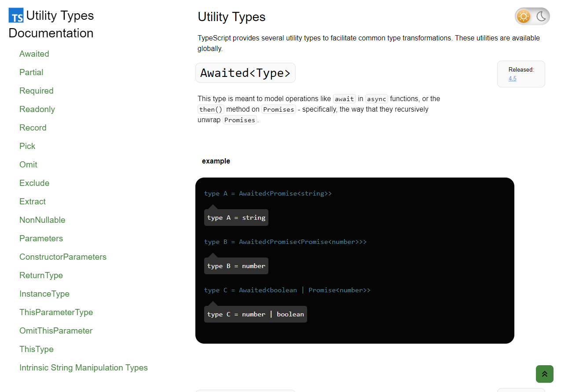Go to ReturnType section
This screenshot has height=392, width=561.
click(x=41, y=275)
